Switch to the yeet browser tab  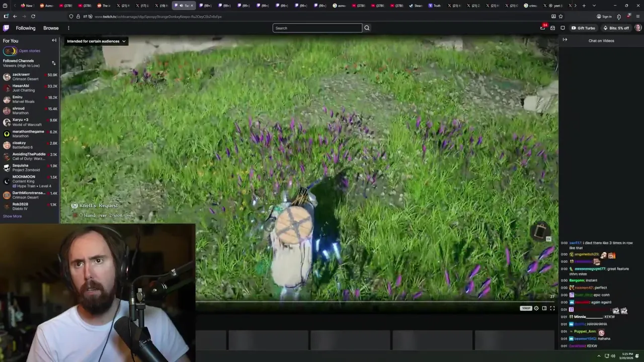pyautogui.click(x=553, y=6)
